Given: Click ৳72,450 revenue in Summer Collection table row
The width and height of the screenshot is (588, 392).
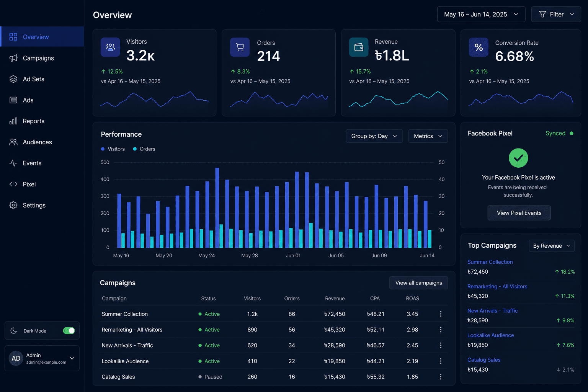Looking at the screenshot, I should (335, 314).
